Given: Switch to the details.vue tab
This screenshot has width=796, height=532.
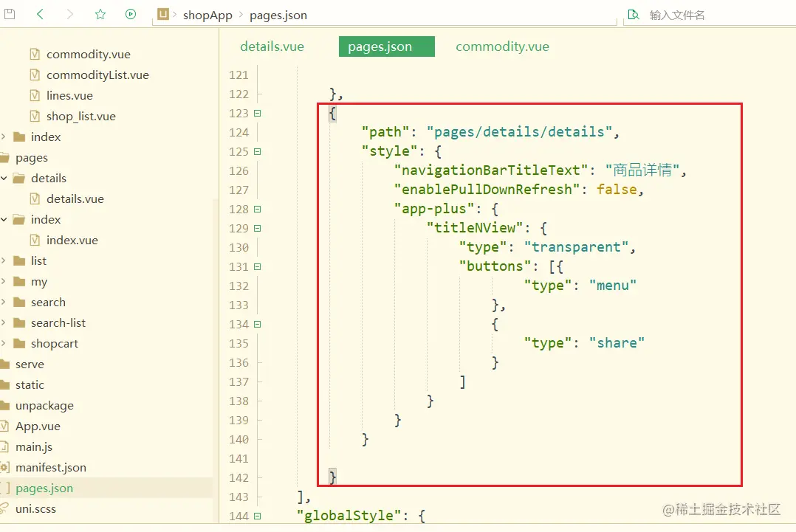Looking at the screenshot, I should click(272, 46).
